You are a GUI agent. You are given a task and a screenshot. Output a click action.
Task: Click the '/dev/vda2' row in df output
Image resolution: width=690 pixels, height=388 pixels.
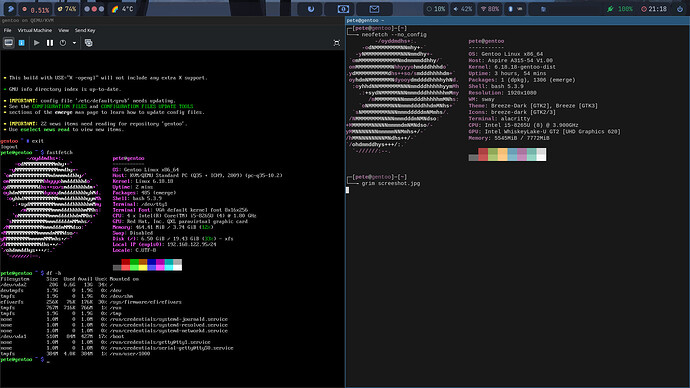(57, 285)
